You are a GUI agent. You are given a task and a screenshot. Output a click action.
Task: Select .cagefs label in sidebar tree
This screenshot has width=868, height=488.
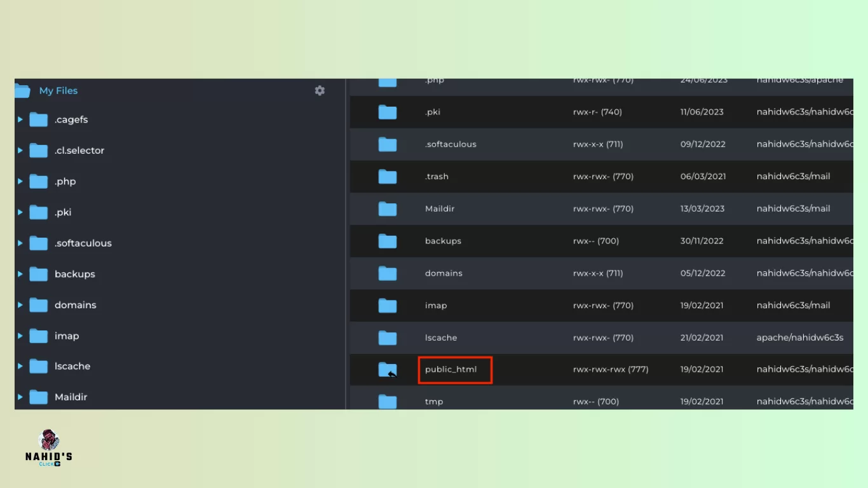tap(71, 119)
